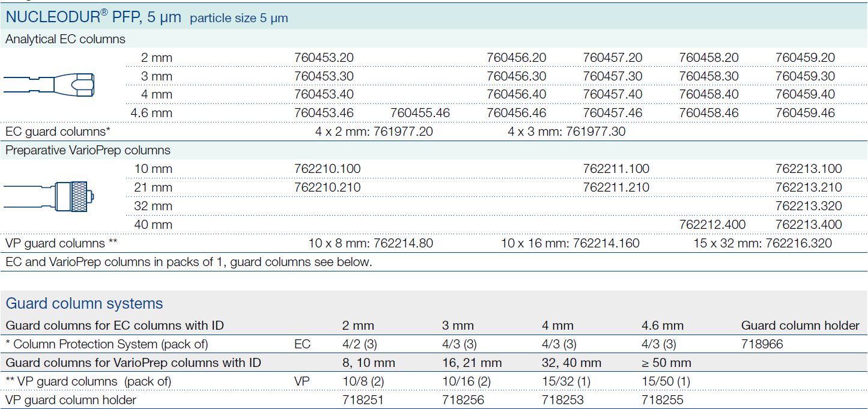
Task: Click the Preparative VarioPrep columns section label
Action: [x=88, y=150]
